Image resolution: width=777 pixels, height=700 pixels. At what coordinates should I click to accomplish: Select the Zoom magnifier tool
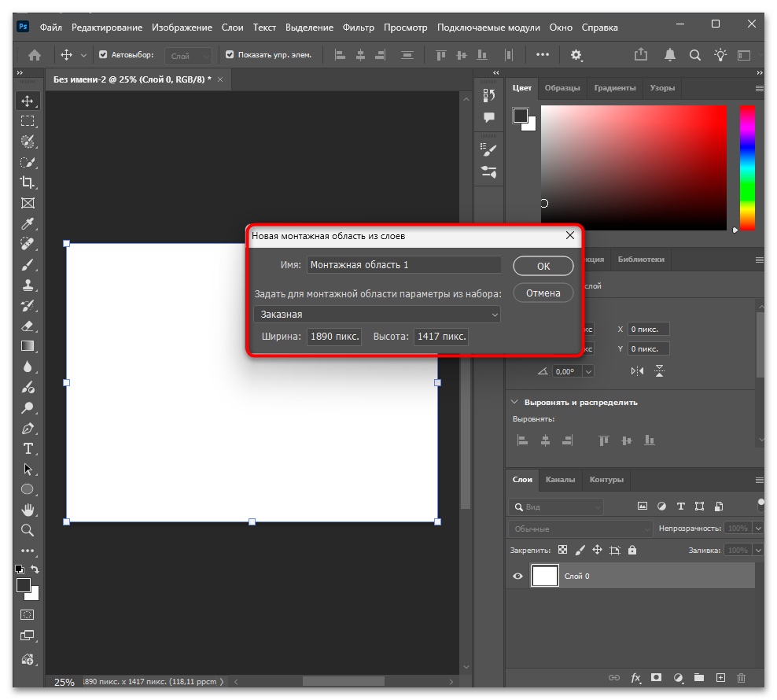coord(28,530)
